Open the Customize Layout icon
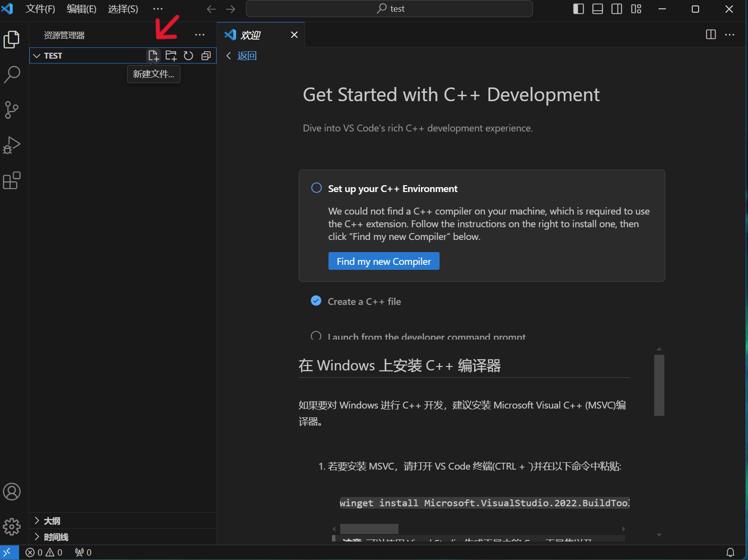 click(636, 9)
